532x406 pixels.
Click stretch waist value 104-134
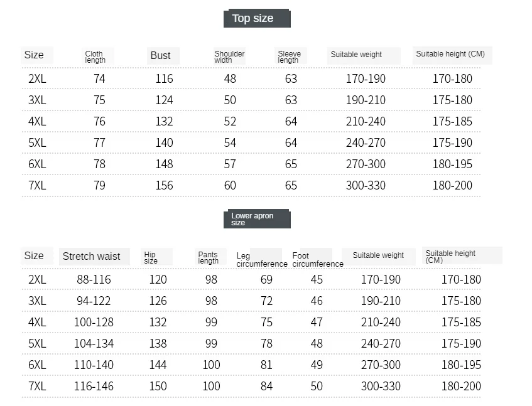click(94, 343)
